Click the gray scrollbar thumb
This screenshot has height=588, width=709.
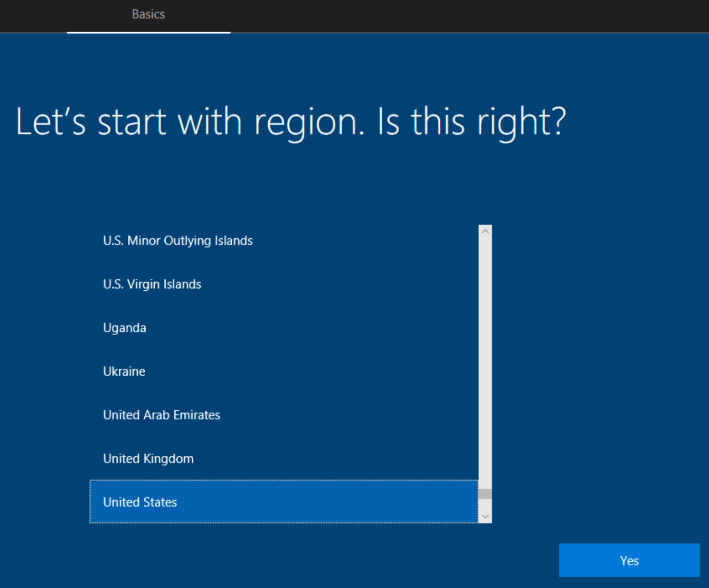pyautogui.click(x=485, y=494)
